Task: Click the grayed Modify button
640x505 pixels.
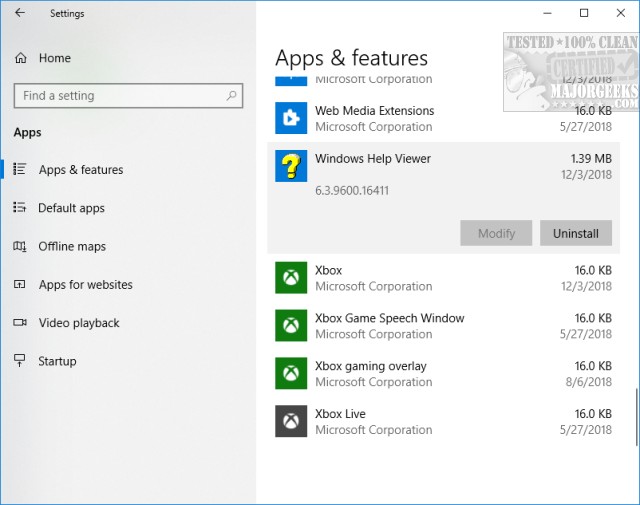Action: 496,233
